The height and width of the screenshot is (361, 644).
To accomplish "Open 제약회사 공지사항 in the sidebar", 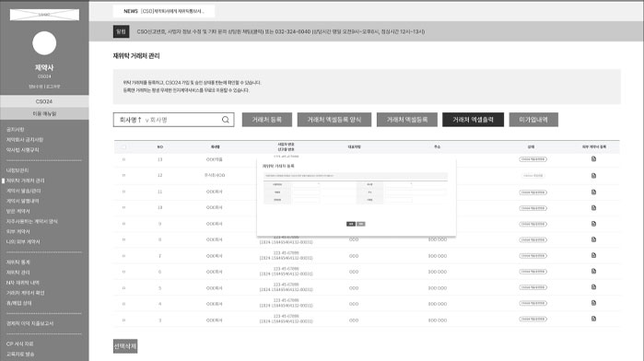I will (x=25, y=140).
